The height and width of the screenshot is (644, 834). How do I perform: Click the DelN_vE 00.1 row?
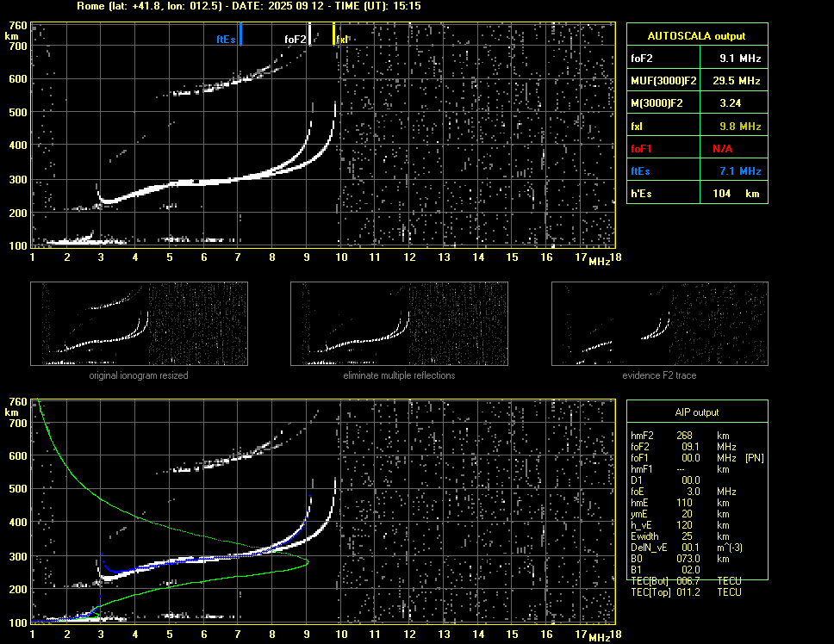686,548
